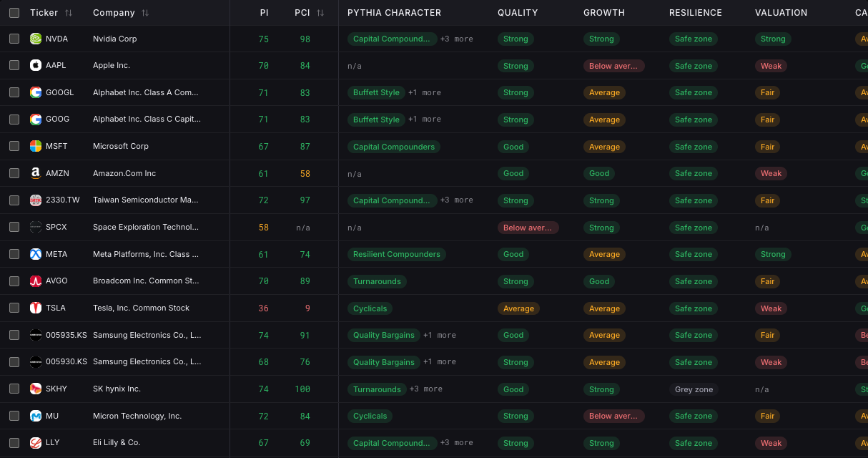The height and width of the screenshot is (458, 868).
Task: Expand '+3 more' characters for SK hynix
Action: point(426,389)
